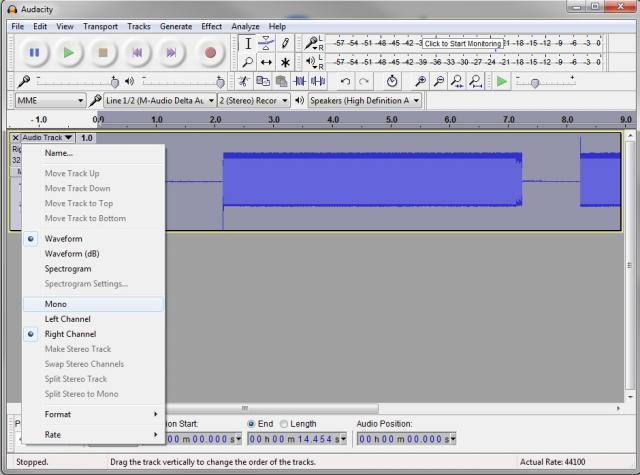Choose the Multi-Tool asterisk
Image resolution: width=640 pixels, height=475 pixels.
point(285,62)
